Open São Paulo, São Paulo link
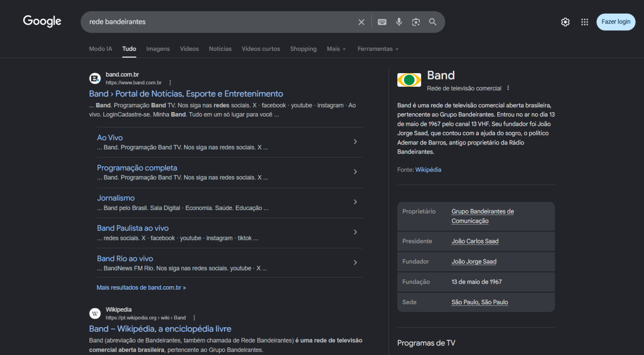This screenshot has width=644, height=355. [480, 302]
